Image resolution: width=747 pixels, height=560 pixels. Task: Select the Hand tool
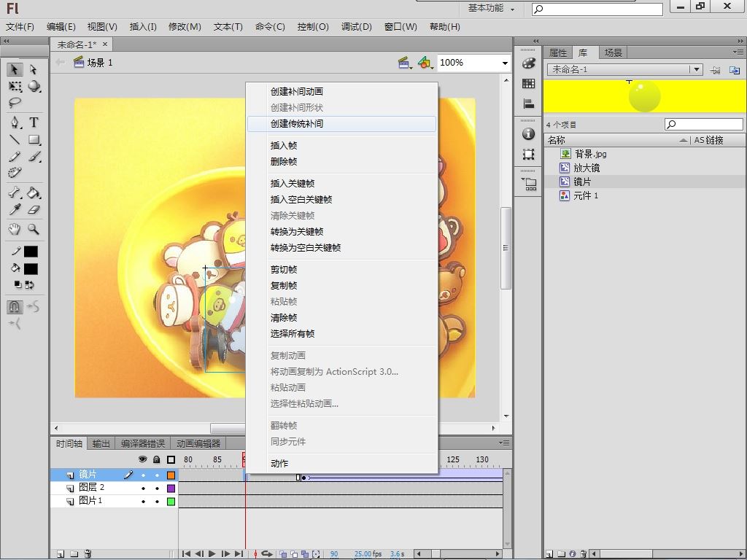tap(15, 229)
